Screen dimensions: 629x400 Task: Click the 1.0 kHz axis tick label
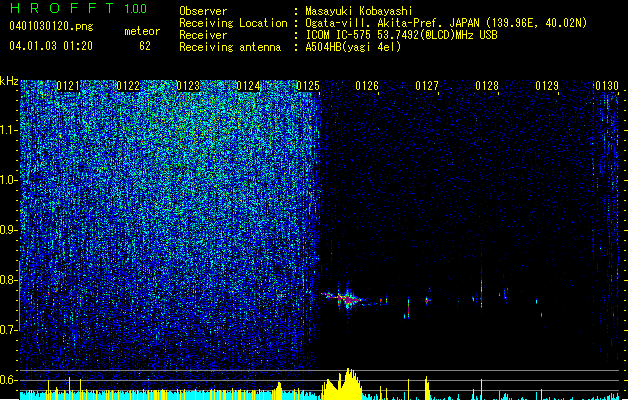[x=9, y=179]
